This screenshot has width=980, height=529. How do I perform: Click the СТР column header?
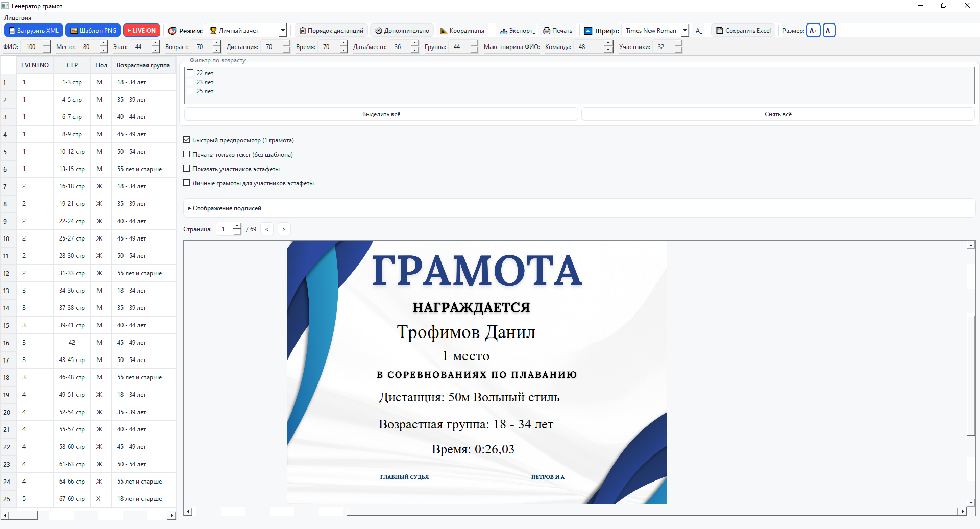click(72, 65)
